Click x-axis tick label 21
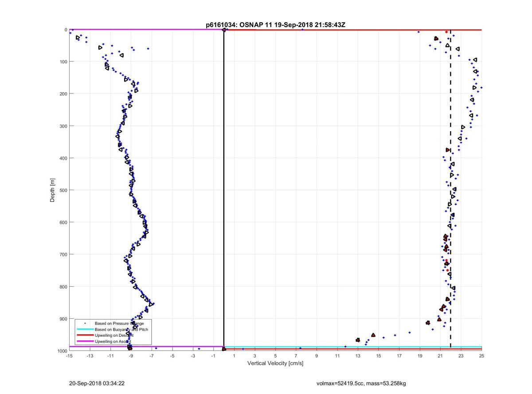This screenshot has height=394, width=532. [440, 356]
